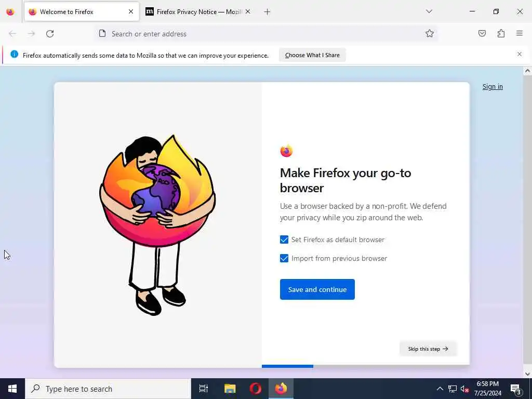Viewport: 532px width, 399px height.
Task: Uncheck Set Firefox as default browser
Action: coord(284,240)
